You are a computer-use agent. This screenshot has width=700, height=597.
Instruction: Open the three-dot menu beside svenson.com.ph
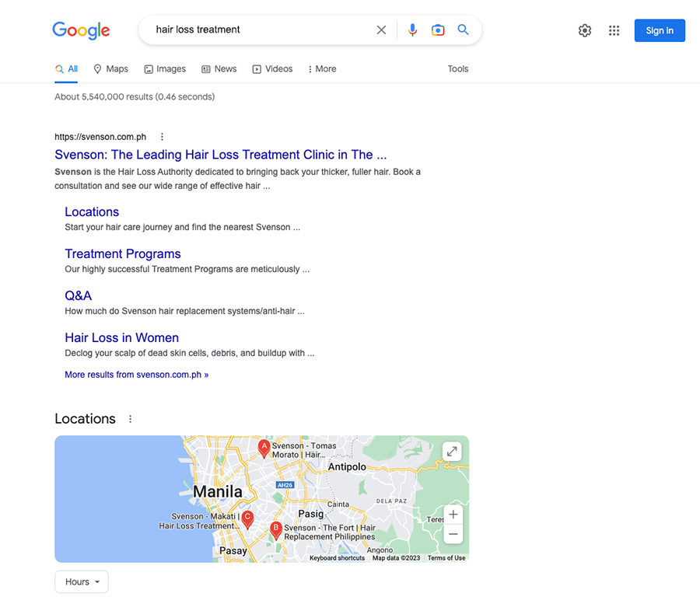pos(162,137)
